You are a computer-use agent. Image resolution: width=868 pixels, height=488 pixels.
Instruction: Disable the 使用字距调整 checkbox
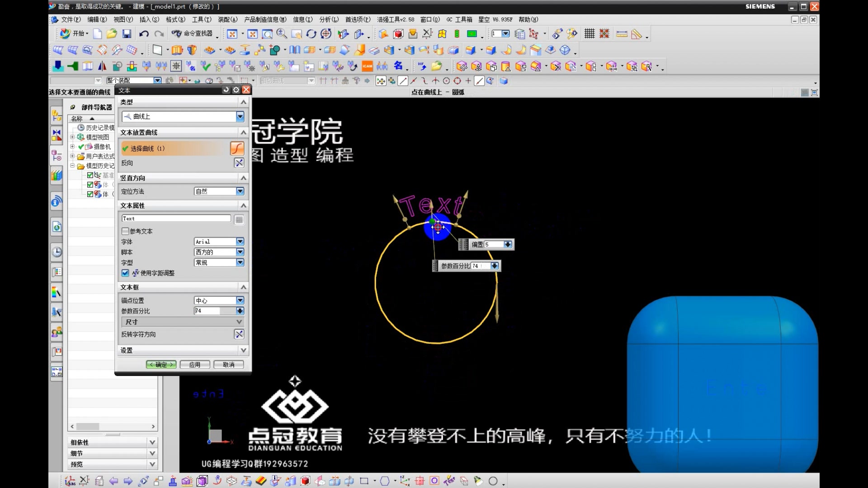tap(125, 273)
